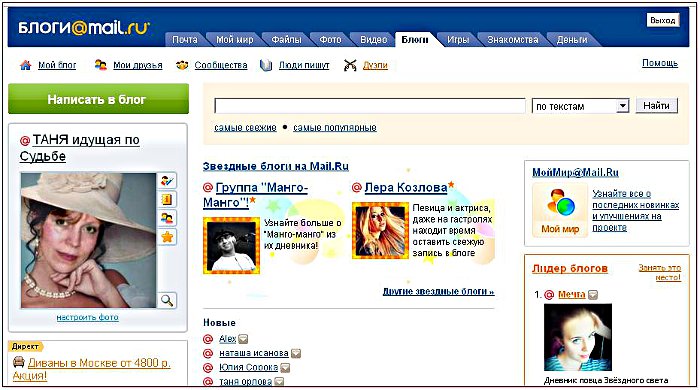Open the dropdown arrow next to Мечта

point(592,295)
